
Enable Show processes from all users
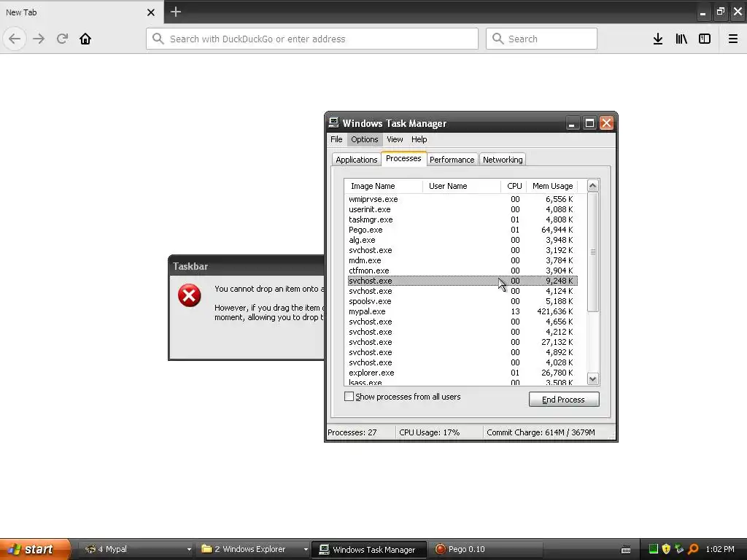[349, 396]
